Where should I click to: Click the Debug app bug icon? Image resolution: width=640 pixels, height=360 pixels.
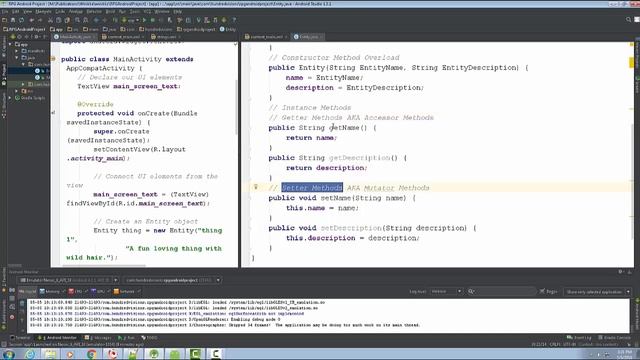[153, 20]
